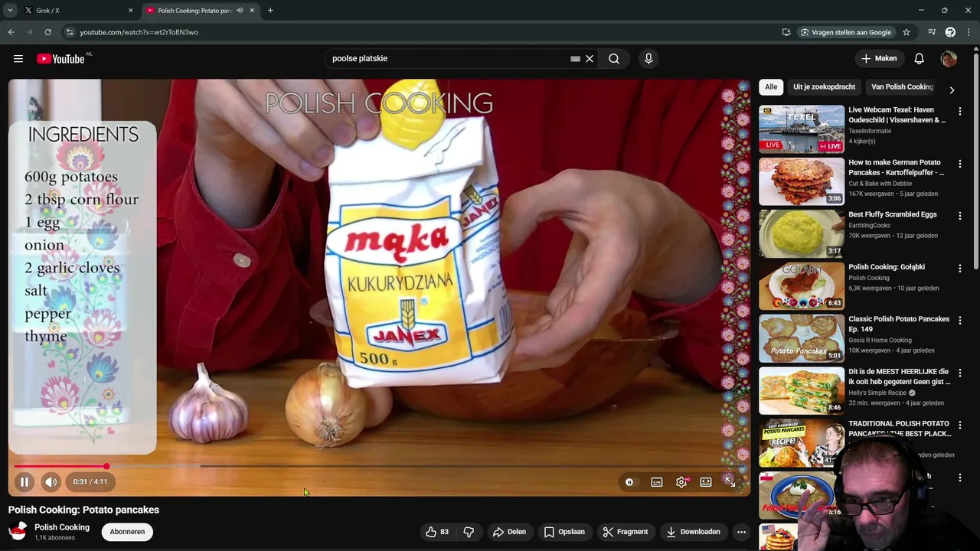Open the YouTube account avatar menu

[949, 59]
